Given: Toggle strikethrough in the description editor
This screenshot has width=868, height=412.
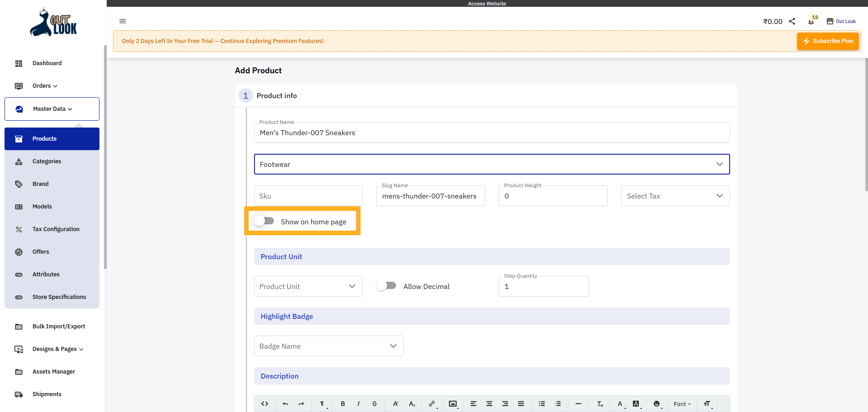Looking at the screenshot, I should (374, 404).
